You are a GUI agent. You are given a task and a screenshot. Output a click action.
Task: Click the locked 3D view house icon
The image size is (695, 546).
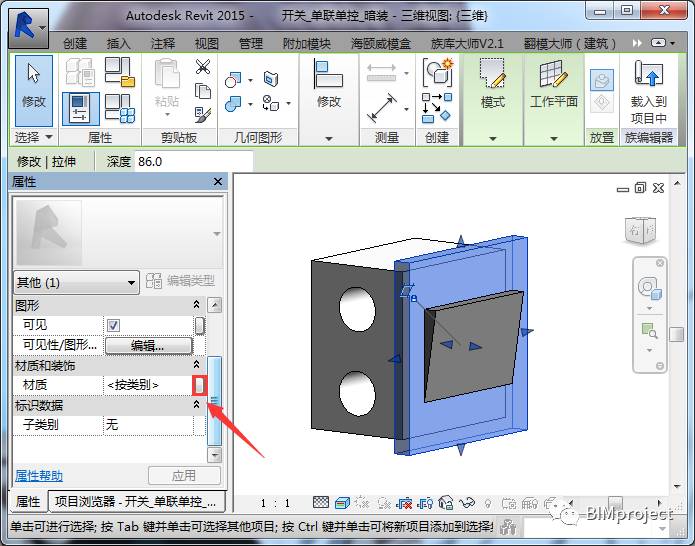coord(446,503)
